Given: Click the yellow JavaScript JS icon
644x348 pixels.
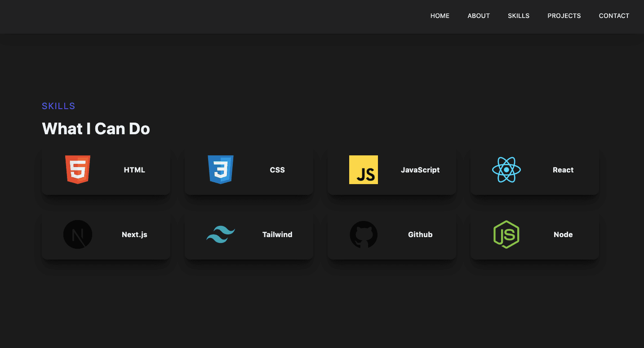Looking at the screenshot, I should click(364, 170).
